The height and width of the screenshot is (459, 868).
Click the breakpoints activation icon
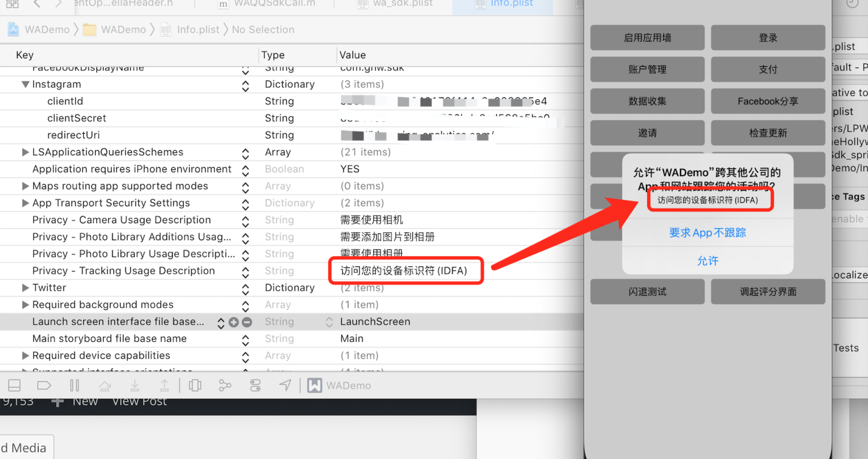click(x=44, y=385)
